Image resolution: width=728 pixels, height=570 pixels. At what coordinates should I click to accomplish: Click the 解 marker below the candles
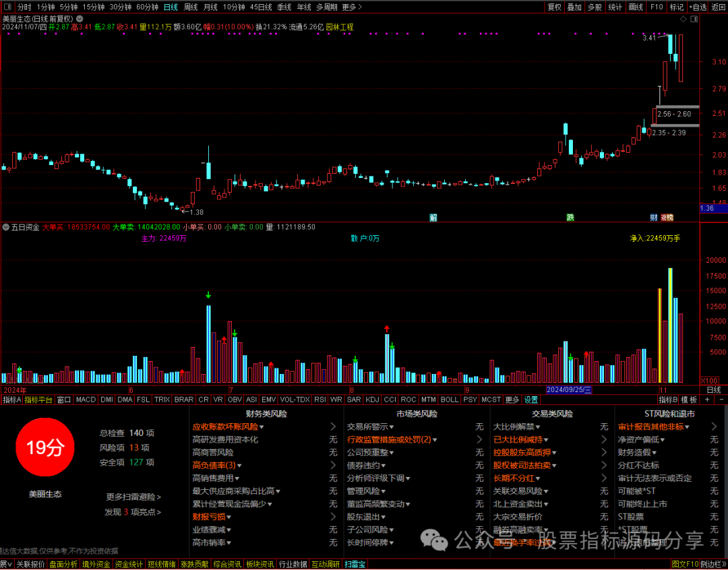click(433, 217)
